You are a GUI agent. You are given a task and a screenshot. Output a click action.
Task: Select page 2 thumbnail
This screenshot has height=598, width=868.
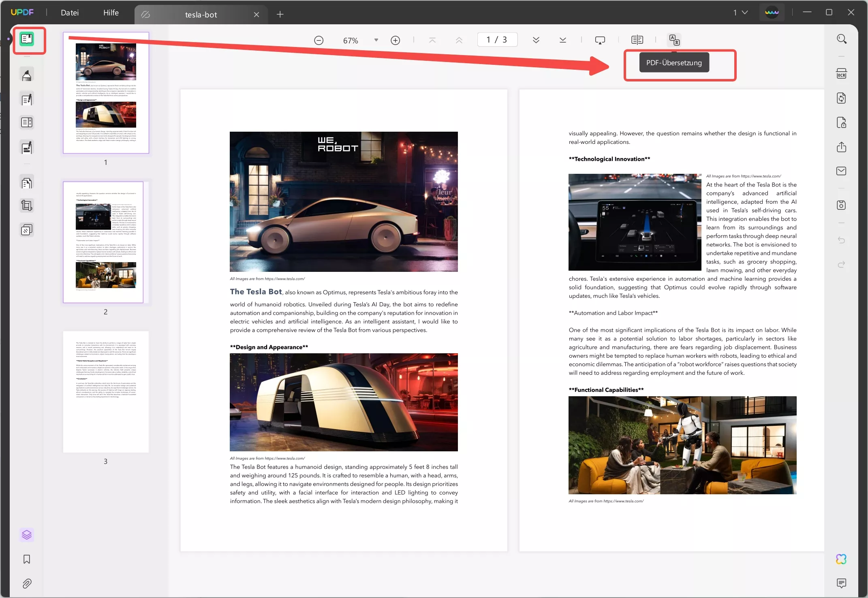(x=103, y=242)
